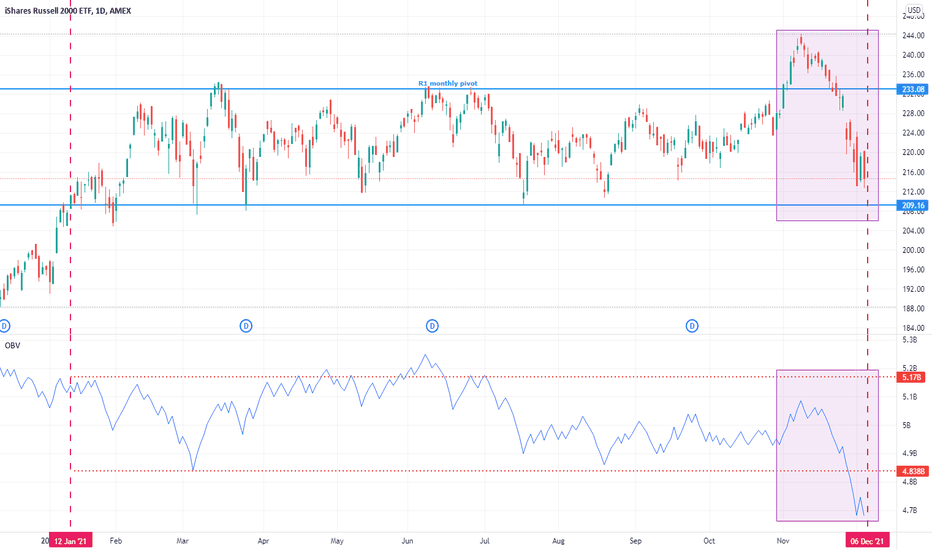This screenshot has height=550, width=932.
Task: Click the Oct label on the time axis
Action: pos(709,541)
